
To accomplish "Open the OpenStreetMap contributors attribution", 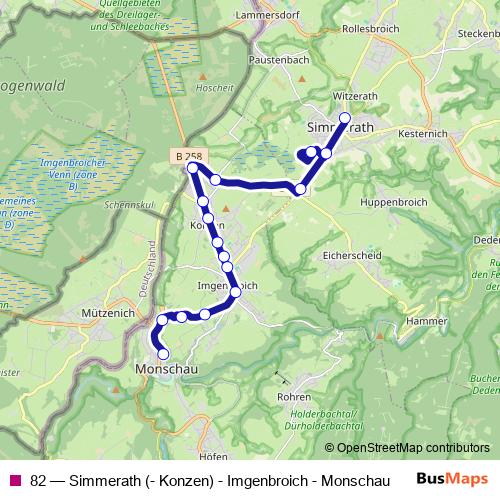I will point(407,448).
